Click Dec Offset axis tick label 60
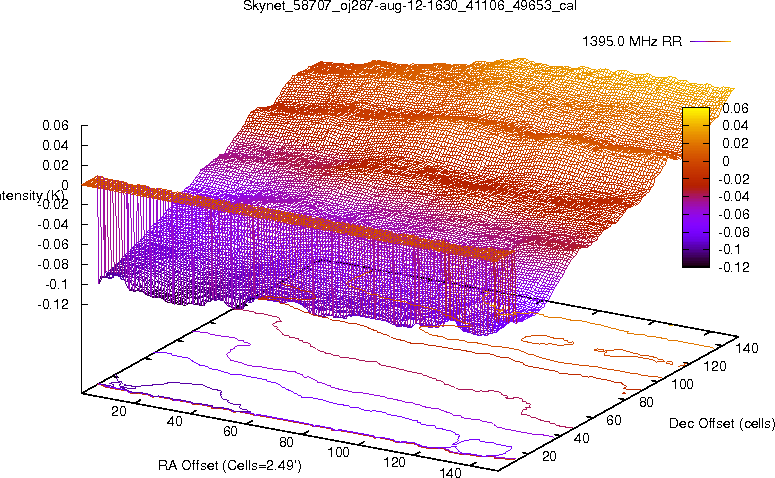Screen dimensions: 775x478 click(x=614, y=421)
